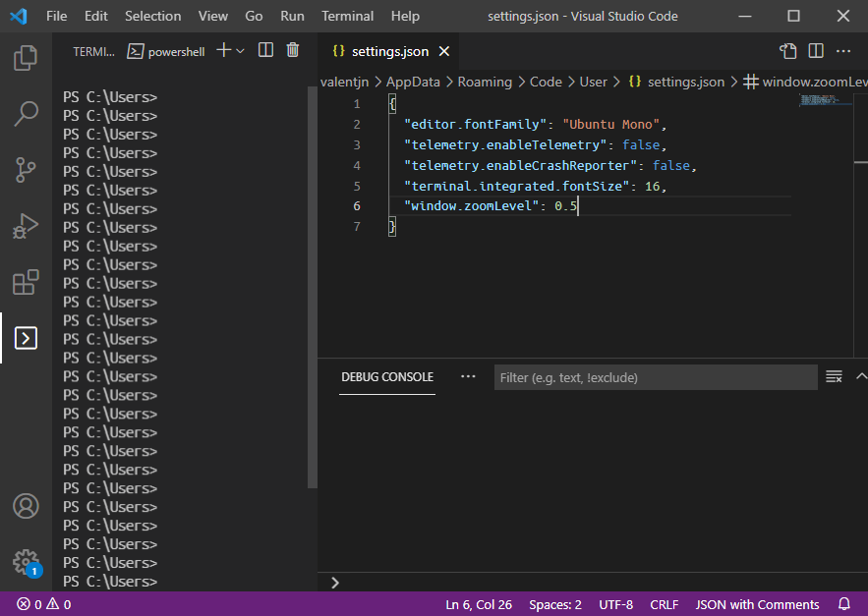Split the terminal

pyautogui.click(x=265, y=50)
